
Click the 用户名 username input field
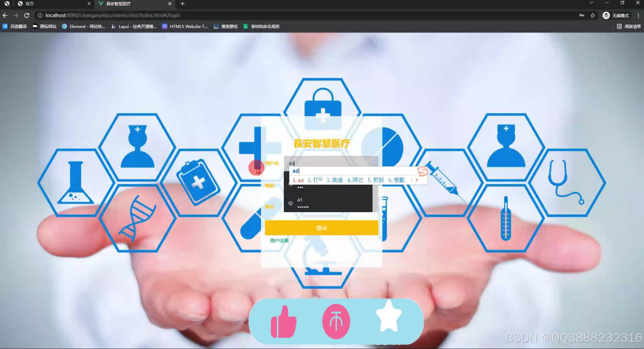coord(333,162)
